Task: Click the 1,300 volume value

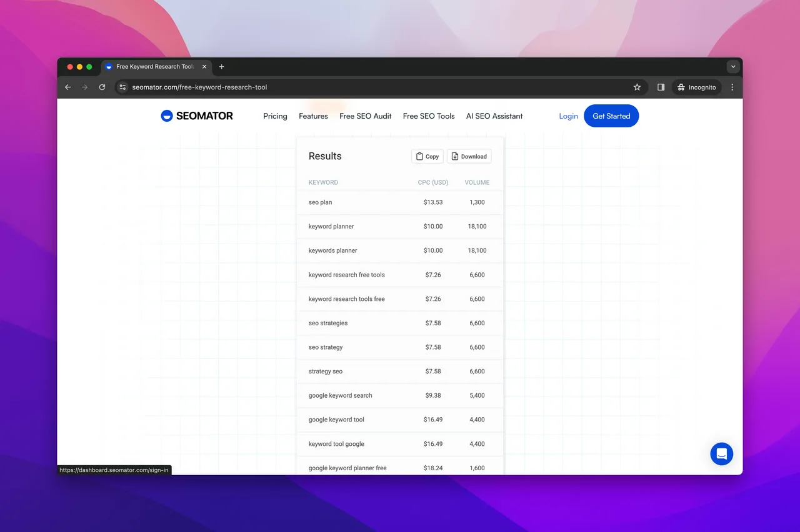Action: click(x=477, y=202)
